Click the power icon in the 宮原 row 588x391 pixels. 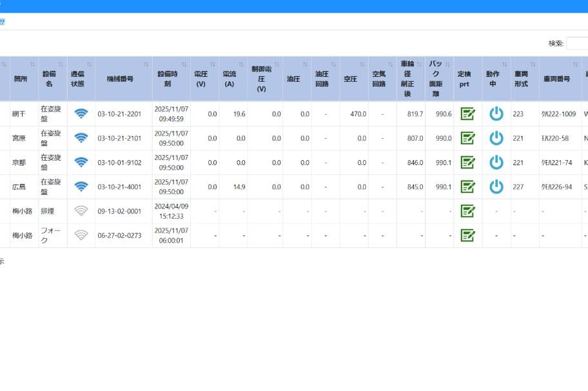(496, 138)
